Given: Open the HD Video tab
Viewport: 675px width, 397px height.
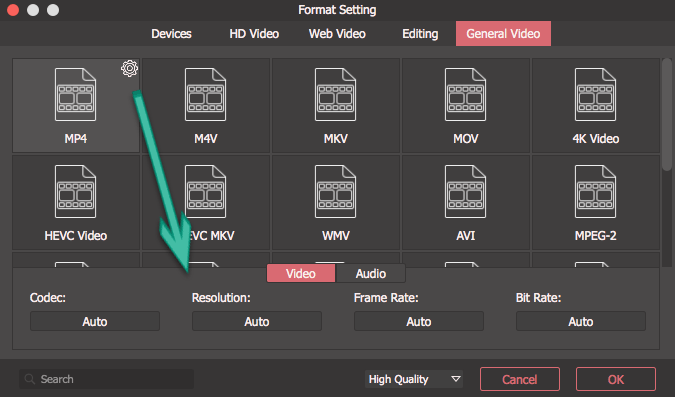Looking at the screenshot, I should [x=254, y=34].
